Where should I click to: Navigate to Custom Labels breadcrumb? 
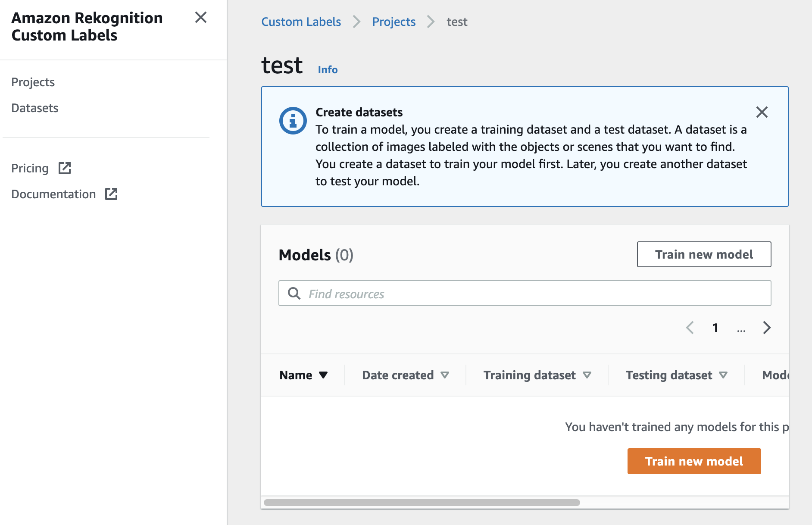301,22
